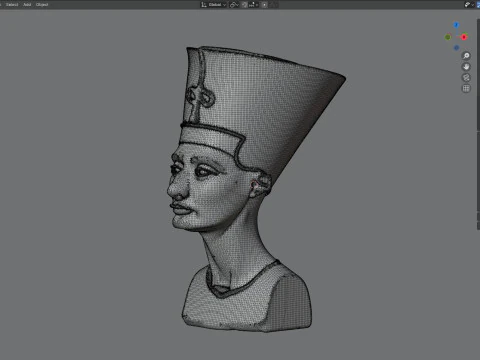Open proportional editing falloff options

(x=274, y=5)
